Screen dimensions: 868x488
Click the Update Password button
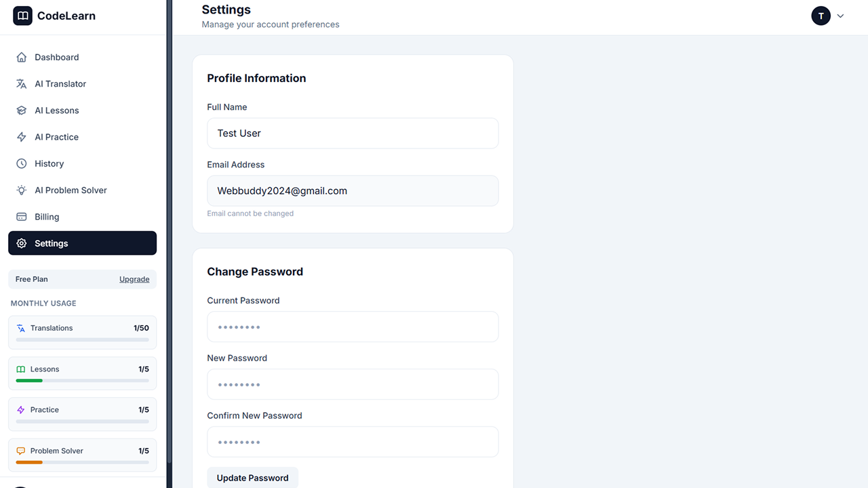pyautogui.click(x=252, y=478)
